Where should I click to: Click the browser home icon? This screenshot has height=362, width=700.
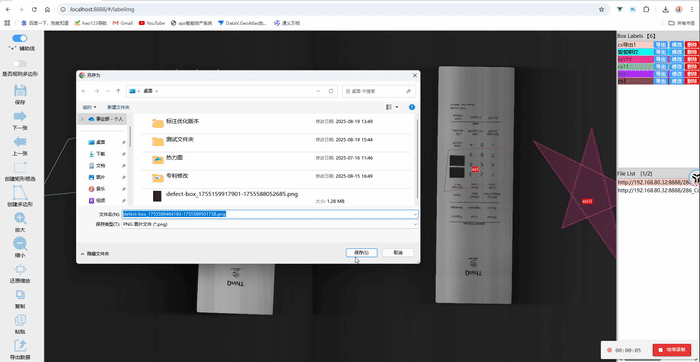(47, 9)
